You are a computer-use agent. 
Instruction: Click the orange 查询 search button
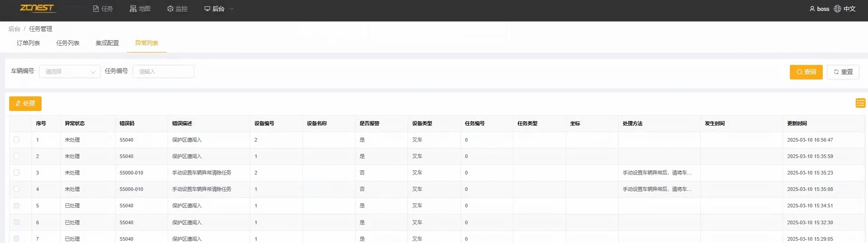coord(806,72)
